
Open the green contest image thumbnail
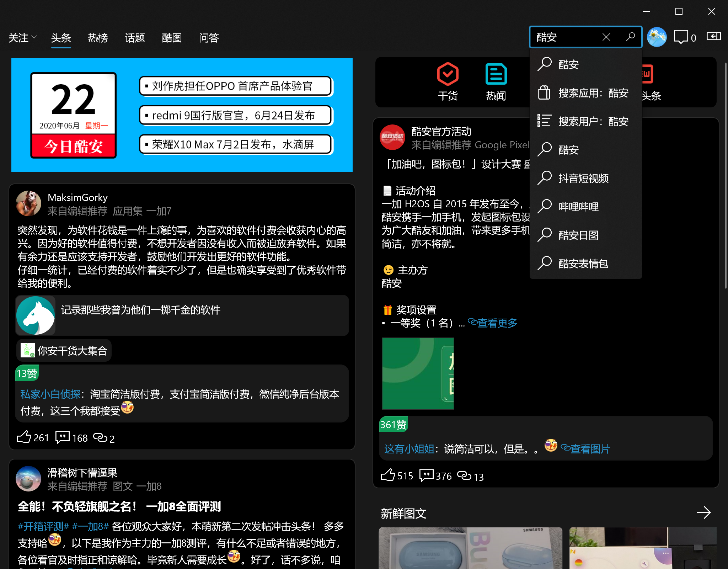coord(418,373)
